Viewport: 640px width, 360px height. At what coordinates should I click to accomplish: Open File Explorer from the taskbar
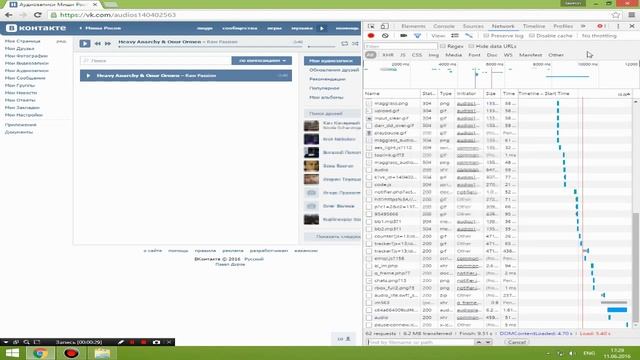click(x=102, y=353)
